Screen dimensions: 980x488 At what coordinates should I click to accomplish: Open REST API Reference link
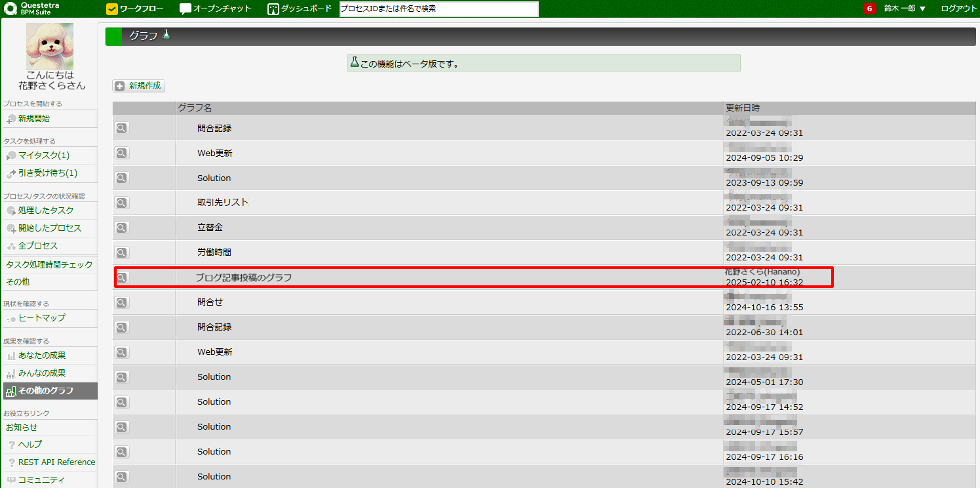pyautogui.click(x=56, y=462)
